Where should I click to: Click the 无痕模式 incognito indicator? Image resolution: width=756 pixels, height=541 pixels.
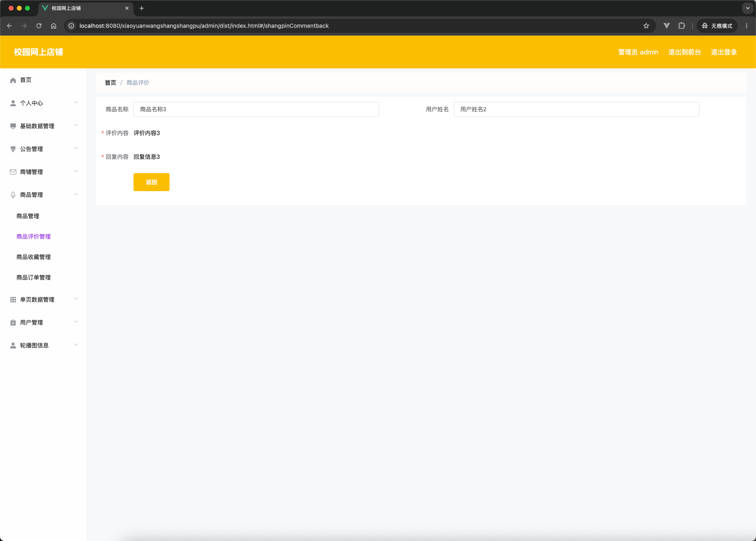point(717,26)
